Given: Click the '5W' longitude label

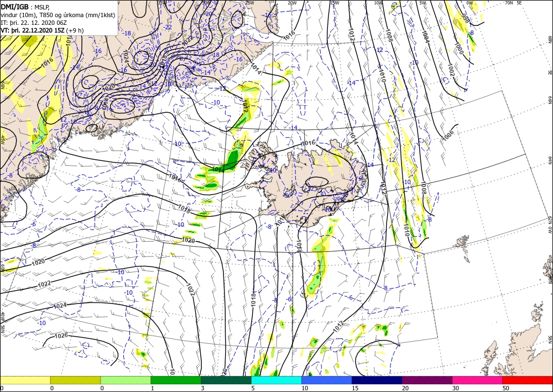Looking at the screenshot, I should point(422,3).
